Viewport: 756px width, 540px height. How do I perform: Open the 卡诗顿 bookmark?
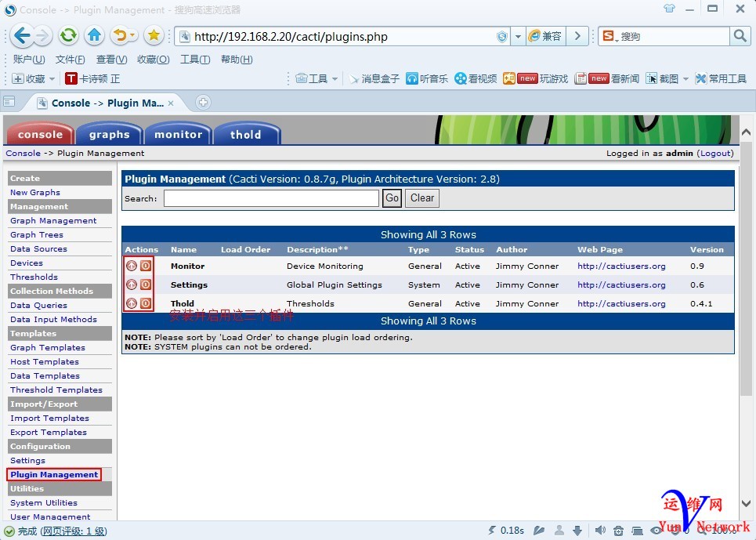(x=93, y=78)
